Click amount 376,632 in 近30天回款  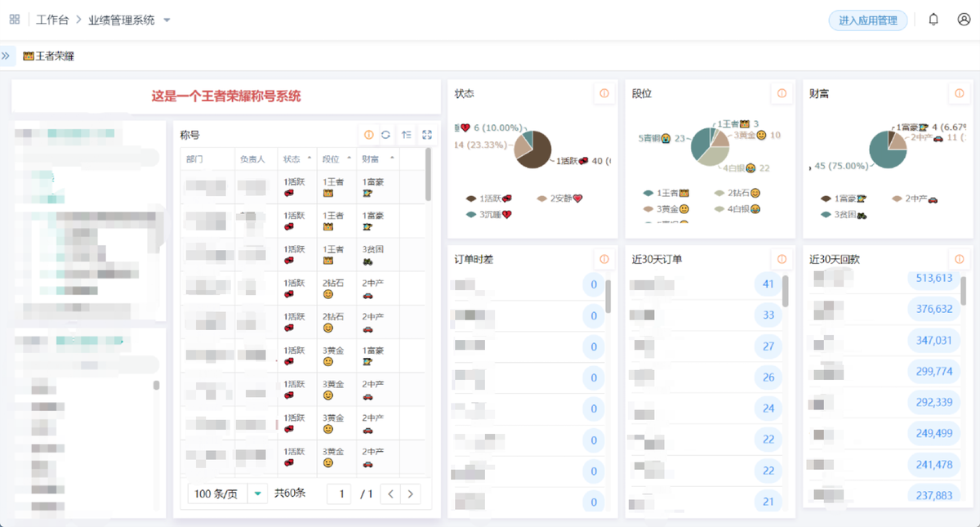coord(934,309)
